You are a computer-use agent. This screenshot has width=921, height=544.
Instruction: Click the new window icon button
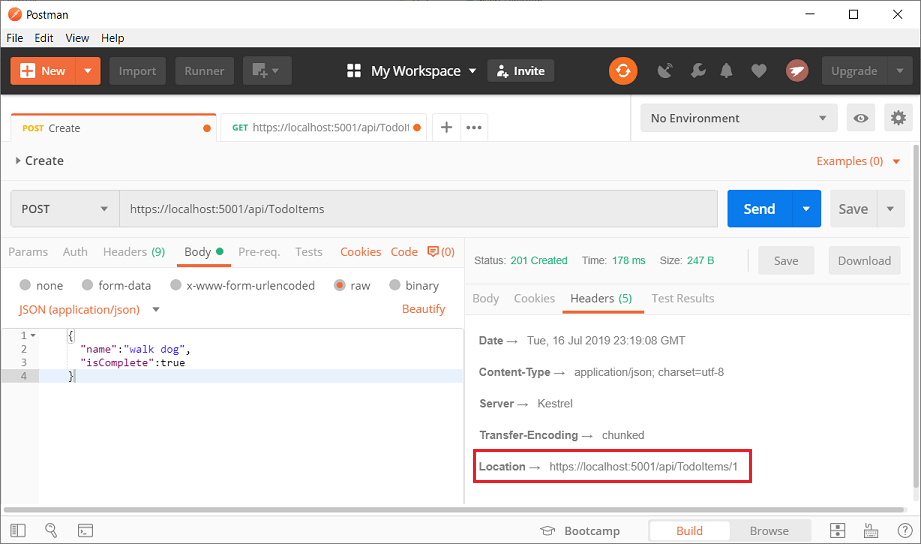click(x=267, y=71)
